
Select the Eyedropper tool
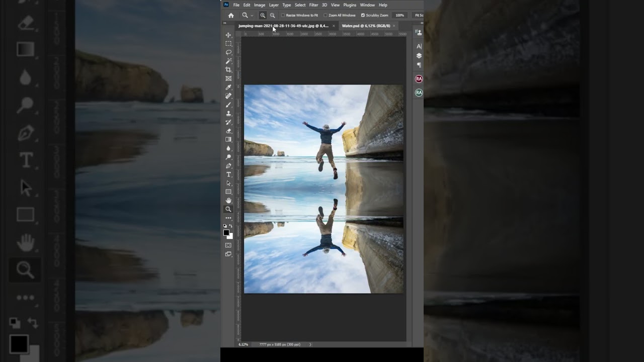point(228,87)
